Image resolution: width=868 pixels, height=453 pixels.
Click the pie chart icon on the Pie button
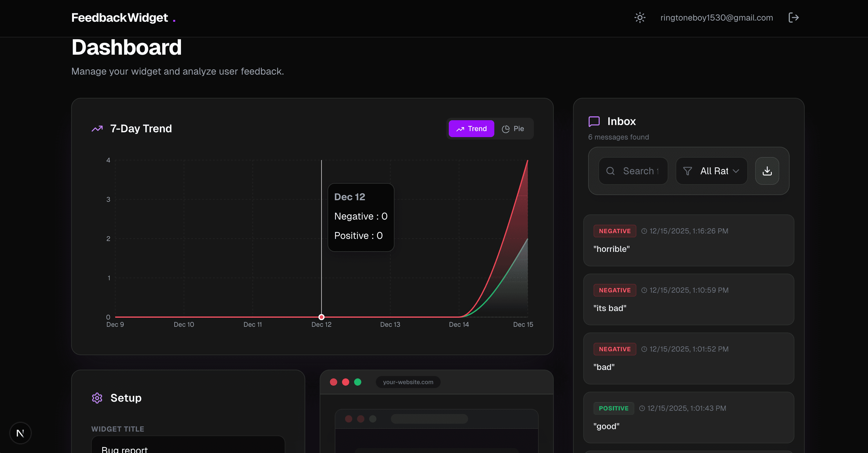coord(505,129)
